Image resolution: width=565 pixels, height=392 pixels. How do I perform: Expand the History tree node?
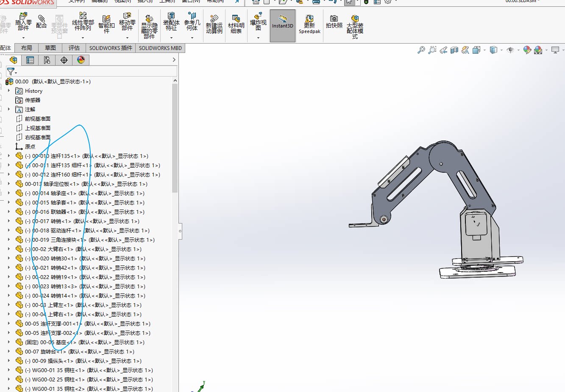9,91
